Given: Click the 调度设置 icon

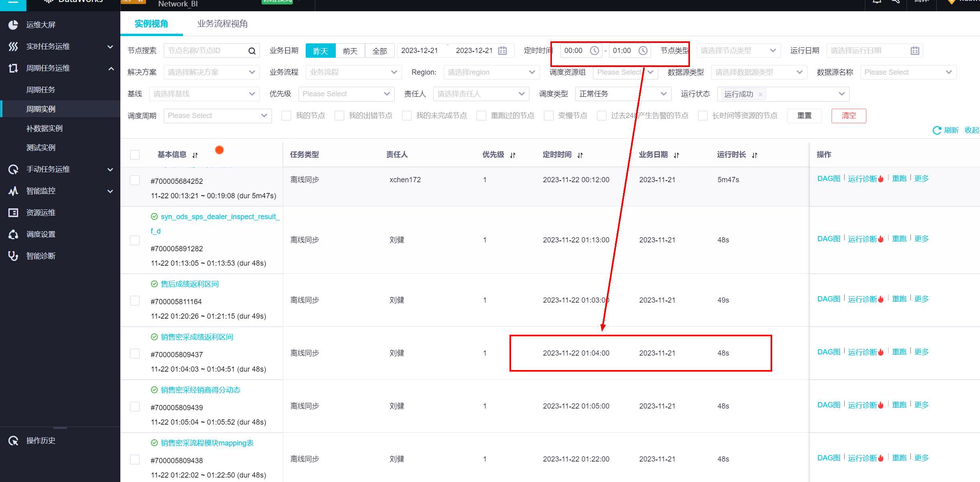Looking at the screenshot, I should [13, 234].
